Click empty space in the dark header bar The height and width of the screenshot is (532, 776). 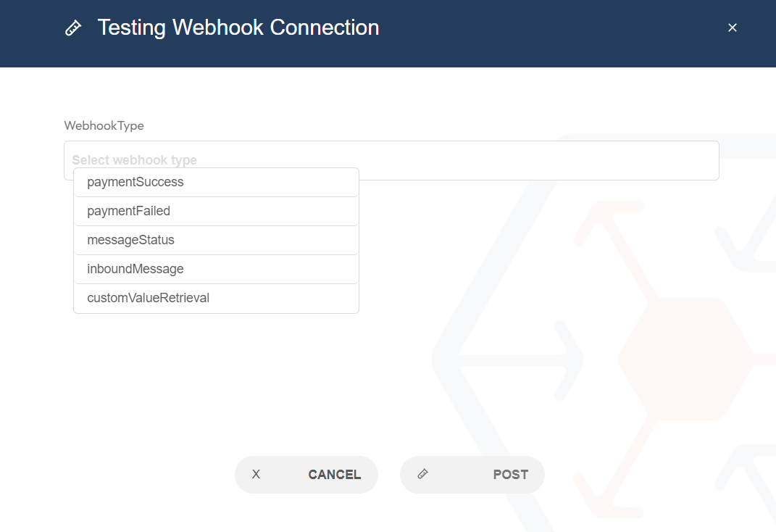click(544, 33)
